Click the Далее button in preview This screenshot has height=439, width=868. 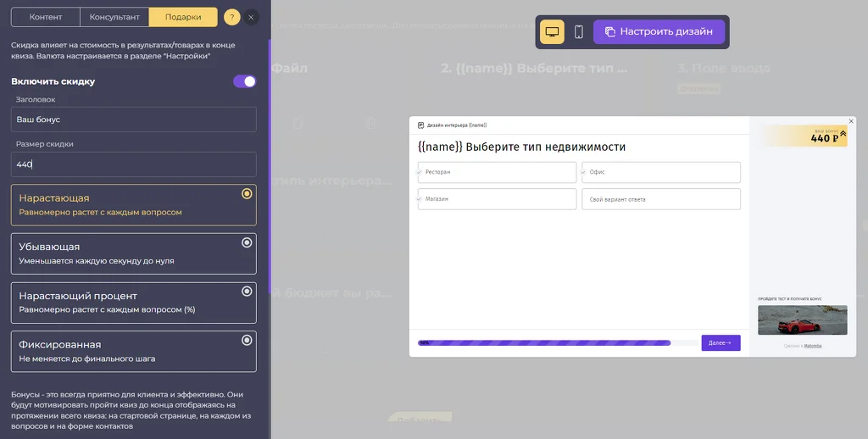pyautogui.click(x=721, y=342)
